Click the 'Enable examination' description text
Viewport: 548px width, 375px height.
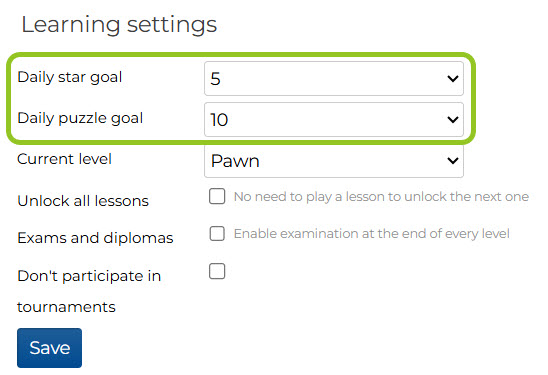(x=372, y=233)
